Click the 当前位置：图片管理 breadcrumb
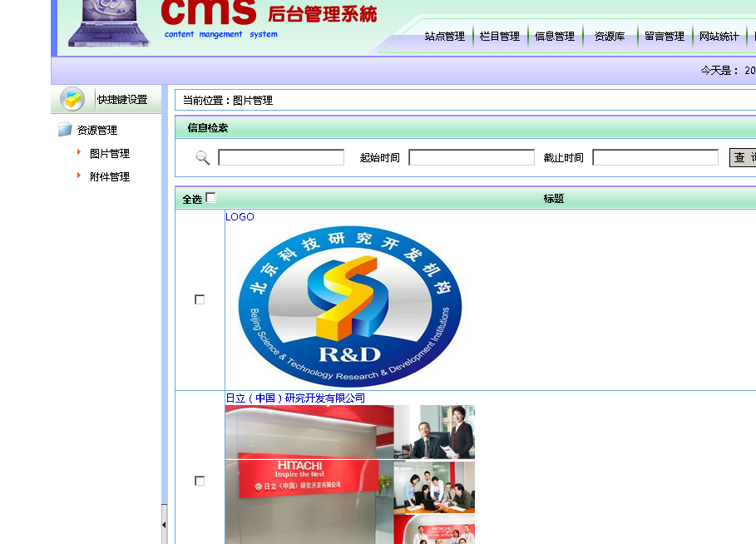Screen dimensions: 756x544 click(x=228, y=101)
